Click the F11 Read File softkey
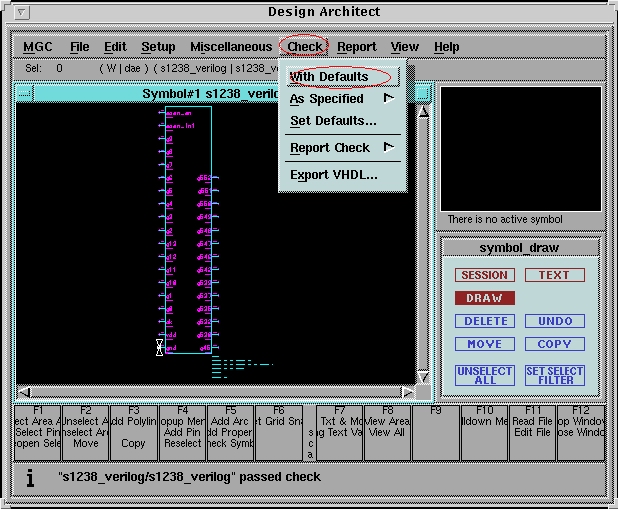 [x=533, y=426]
